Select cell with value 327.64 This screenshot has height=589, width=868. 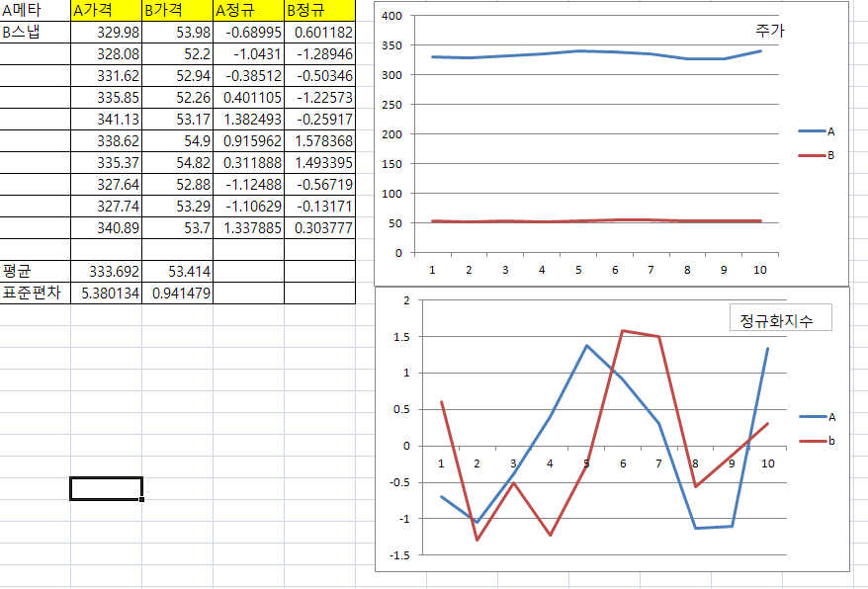107,185
